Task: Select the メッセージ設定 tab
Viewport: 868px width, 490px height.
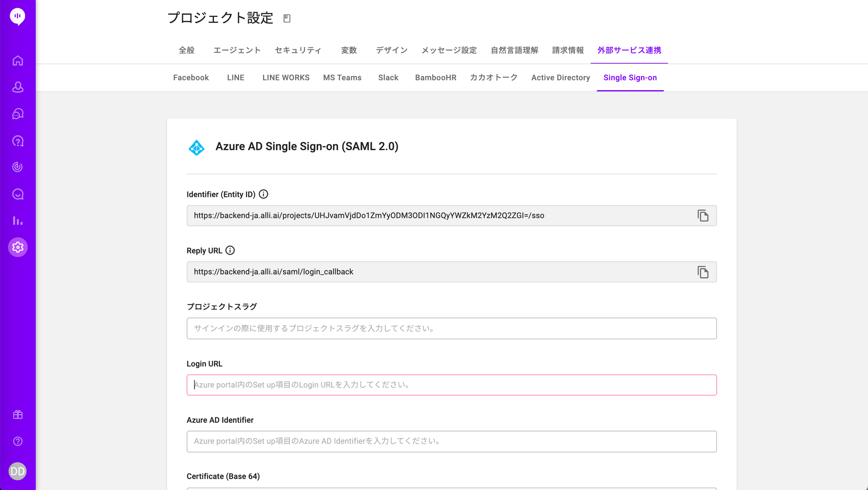Action: click(449, 50)
